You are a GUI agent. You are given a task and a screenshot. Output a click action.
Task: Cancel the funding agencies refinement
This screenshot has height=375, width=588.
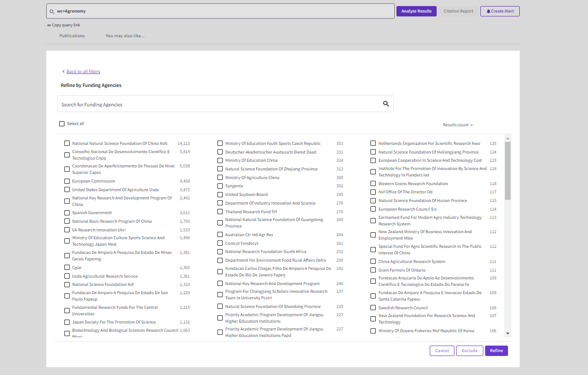click(442, 351)
